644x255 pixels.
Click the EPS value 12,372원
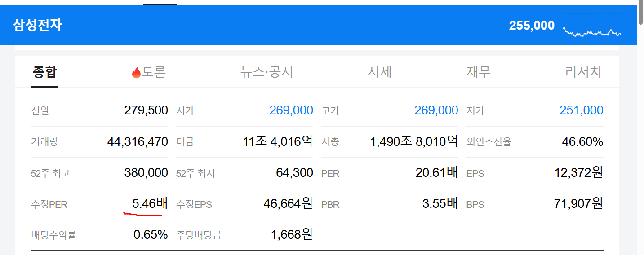(579, 173)
